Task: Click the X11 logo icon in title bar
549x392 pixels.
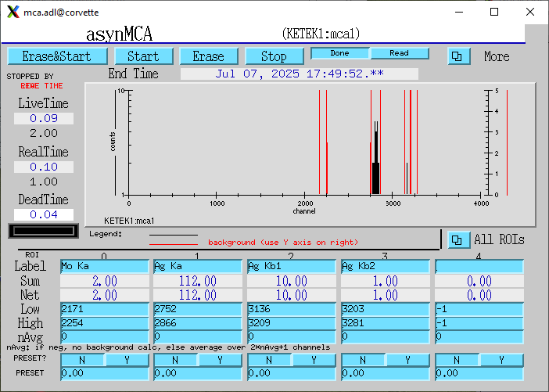Action: [x=13, y=12]
